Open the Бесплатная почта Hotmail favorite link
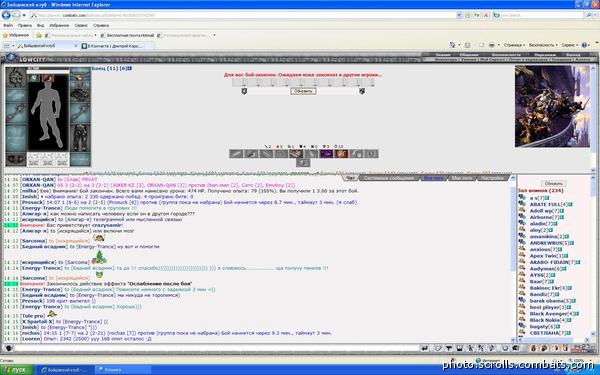This screenshot has height=375, width=600. pos(127,35)
